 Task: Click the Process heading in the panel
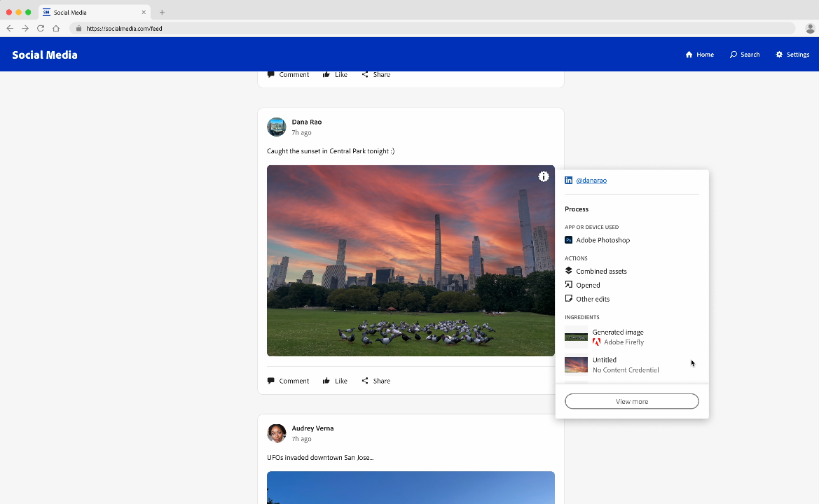click(x=576, y=209)
